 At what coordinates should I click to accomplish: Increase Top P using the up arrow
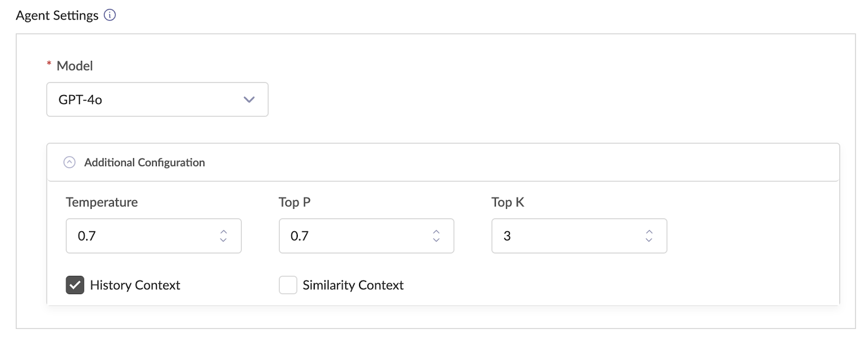coord(436,232)
